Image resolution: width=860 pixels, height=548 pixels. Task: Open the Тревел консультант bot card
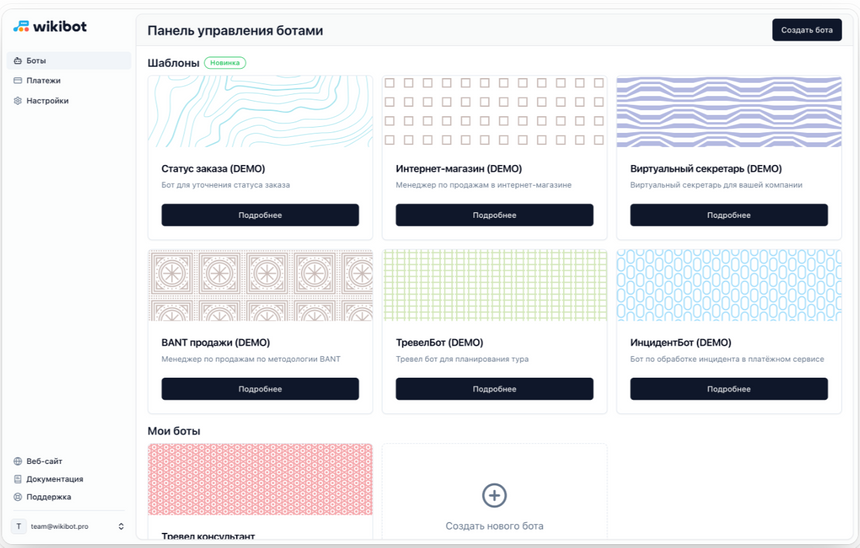(x=260, y=492)
